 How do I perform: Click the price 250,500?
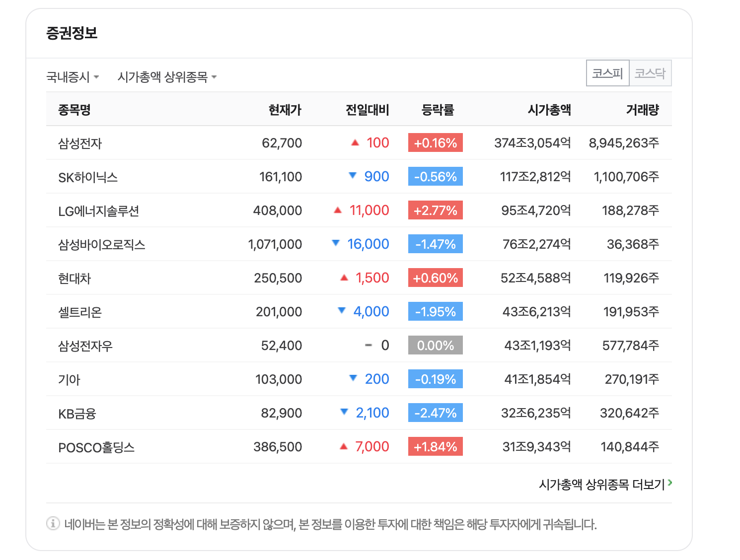[278, 278]
